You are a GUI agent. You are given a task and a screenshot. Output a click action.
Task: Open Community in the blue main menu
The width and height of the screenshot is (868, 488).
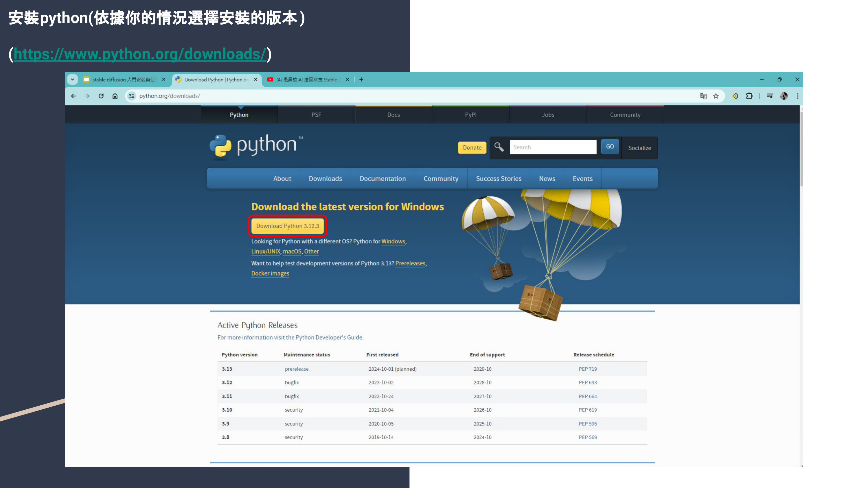tap(441, 178)
